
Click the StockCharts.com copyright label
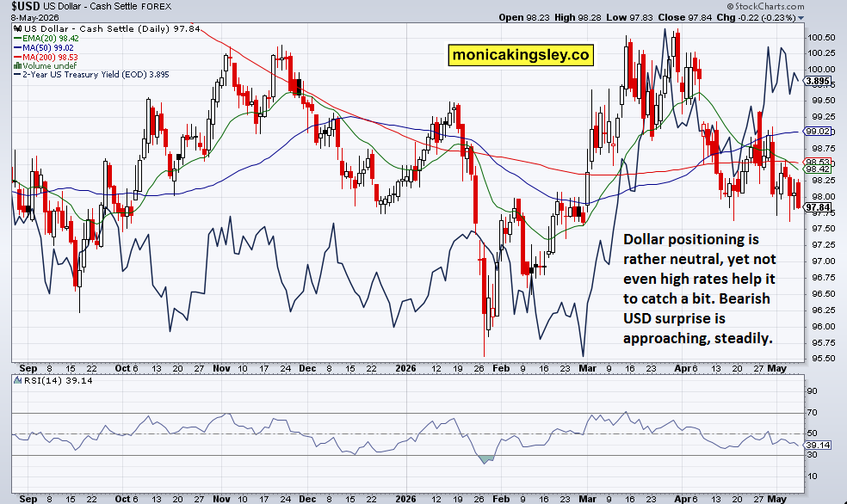point(765,7)
